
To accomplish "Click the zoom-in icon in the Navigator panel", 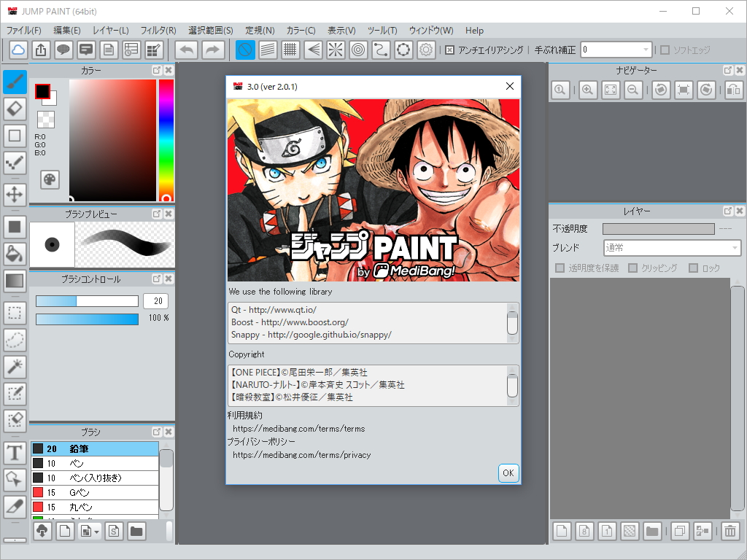I will [587, 90].
